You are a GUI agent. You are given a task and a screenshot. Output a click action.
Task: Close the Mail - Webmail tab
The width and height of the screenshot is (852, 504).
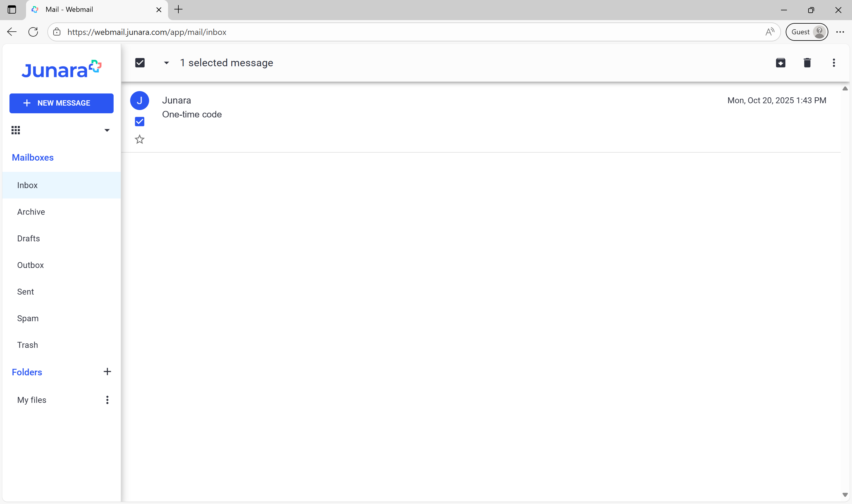coord(159,9)
